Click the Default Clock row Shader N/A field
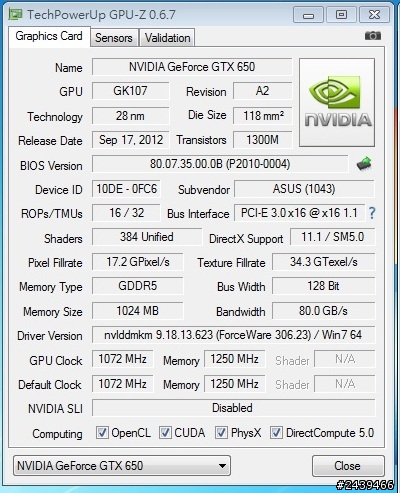Image resolution: width=400 pixels, height=493 pixels. tap(345, 384)
